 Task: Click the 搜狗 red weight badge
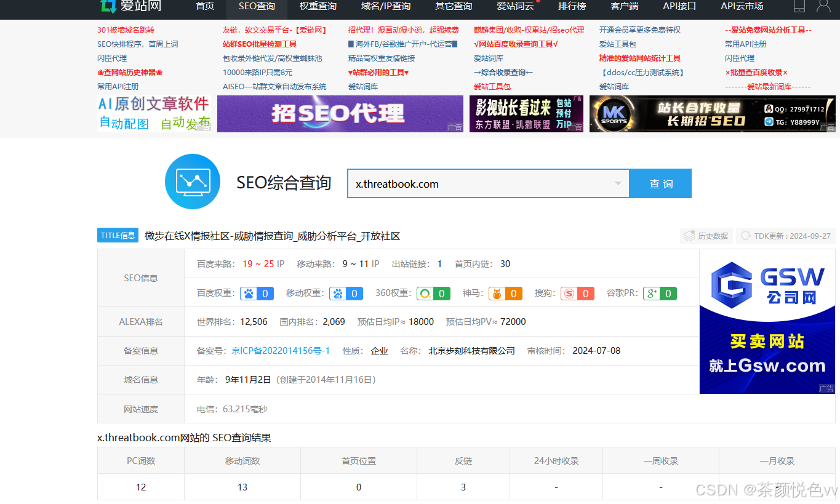point(577,294)
